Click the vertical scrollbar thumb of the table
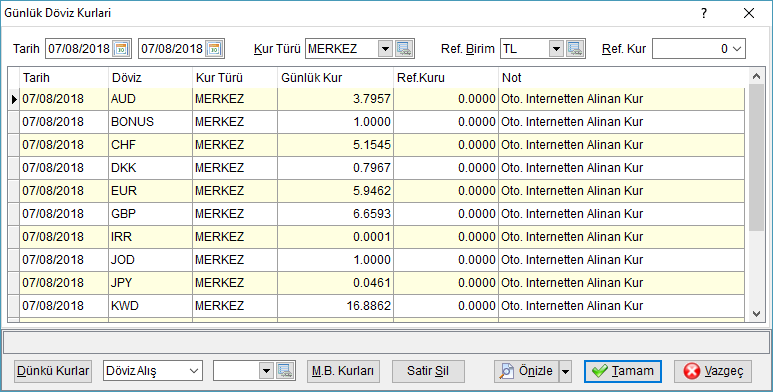Screen dimensions: 773x392 coord(756,157)
